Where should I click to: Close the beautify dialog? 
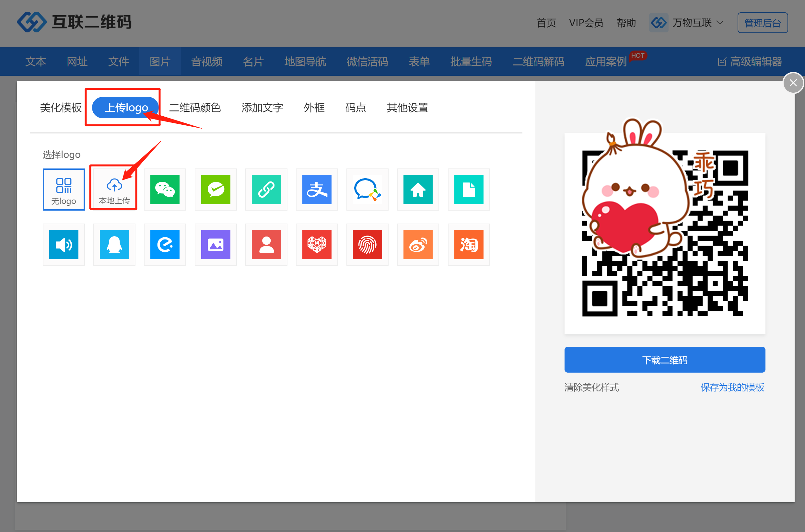coord(793,83)
